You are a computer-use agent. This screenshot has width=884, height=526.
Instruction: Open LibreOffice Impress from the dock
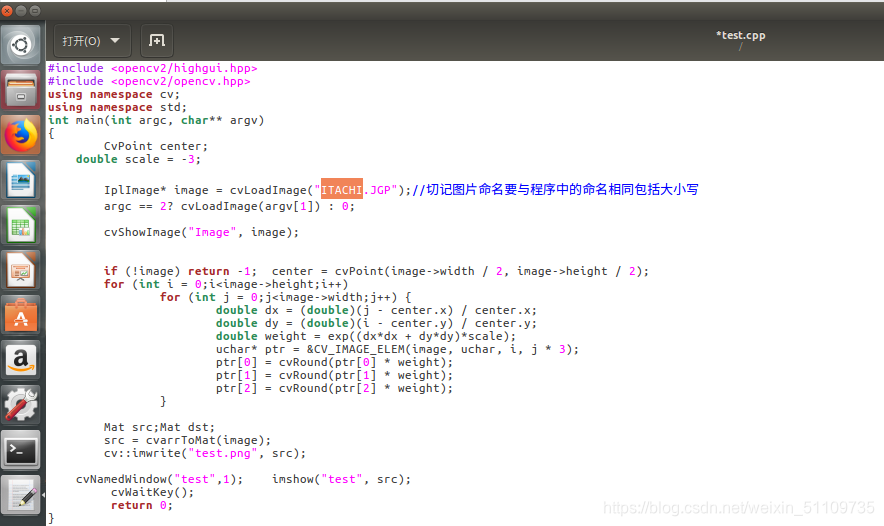pyautogui.click(x=21, y=270)
